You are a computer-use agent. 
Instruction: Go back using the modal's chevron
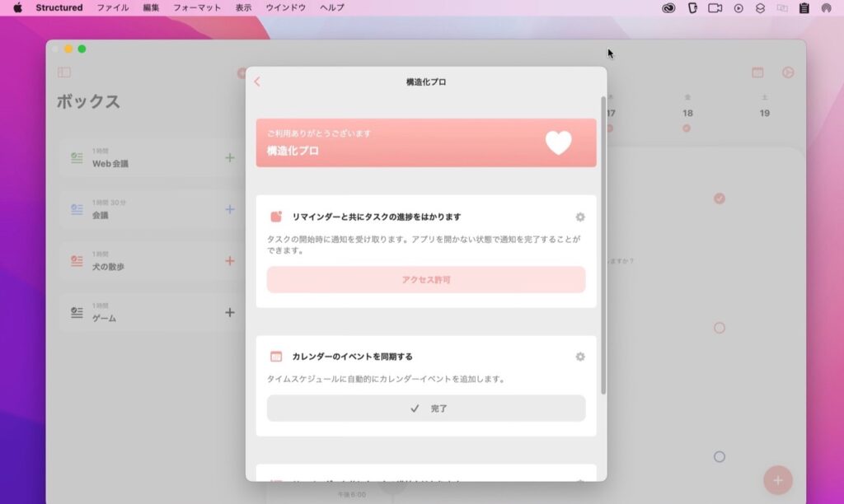click(x=257, y=82)
